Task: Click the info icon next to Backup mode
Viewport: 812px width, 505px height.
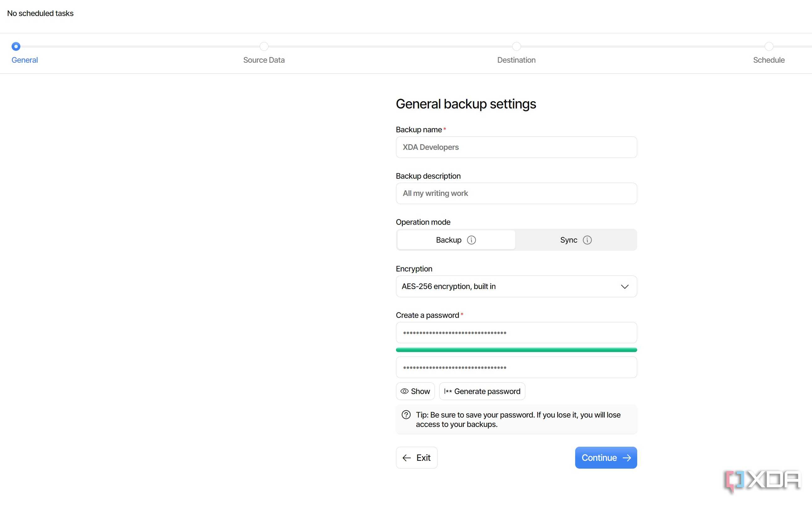Action: click(471, 240)
